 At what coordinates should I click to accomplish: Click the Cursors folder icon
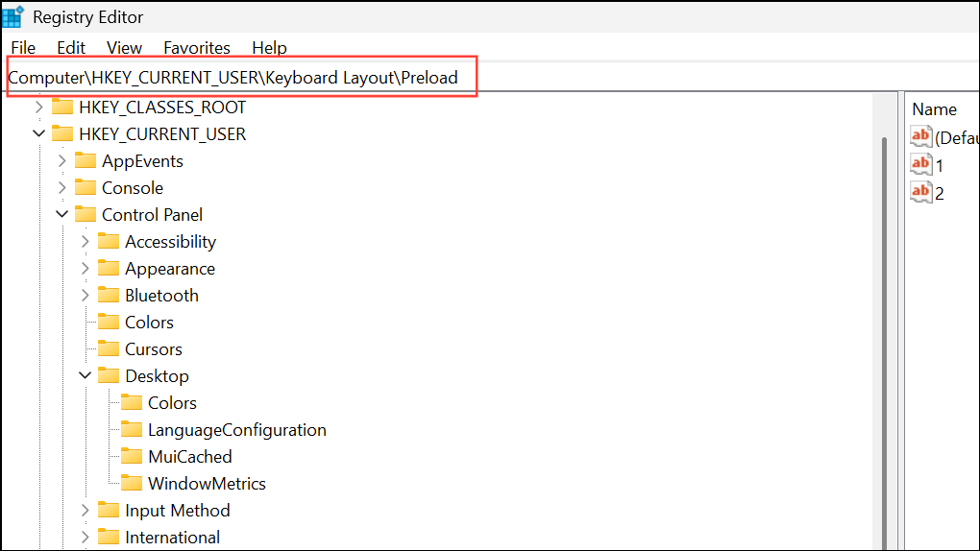tap(109, 347)
